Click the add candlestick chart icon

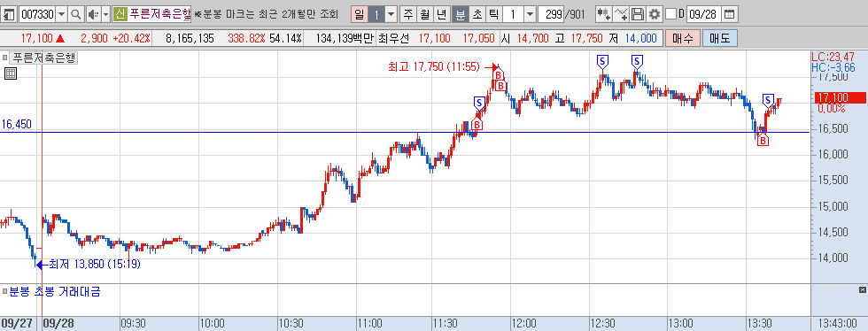point(603,14)
